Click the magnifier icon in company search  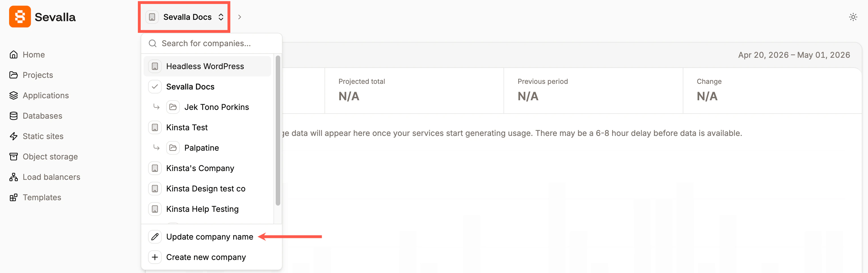tap(153, 43)
